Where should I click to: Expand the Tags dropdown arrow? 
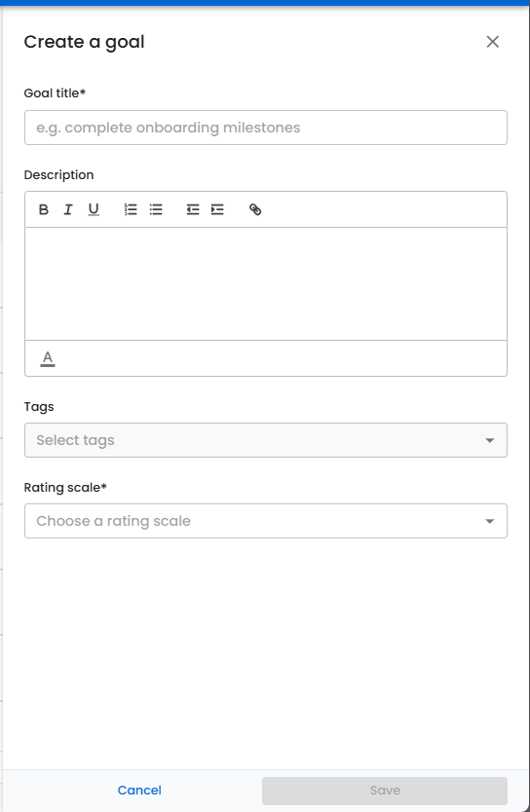490,441
